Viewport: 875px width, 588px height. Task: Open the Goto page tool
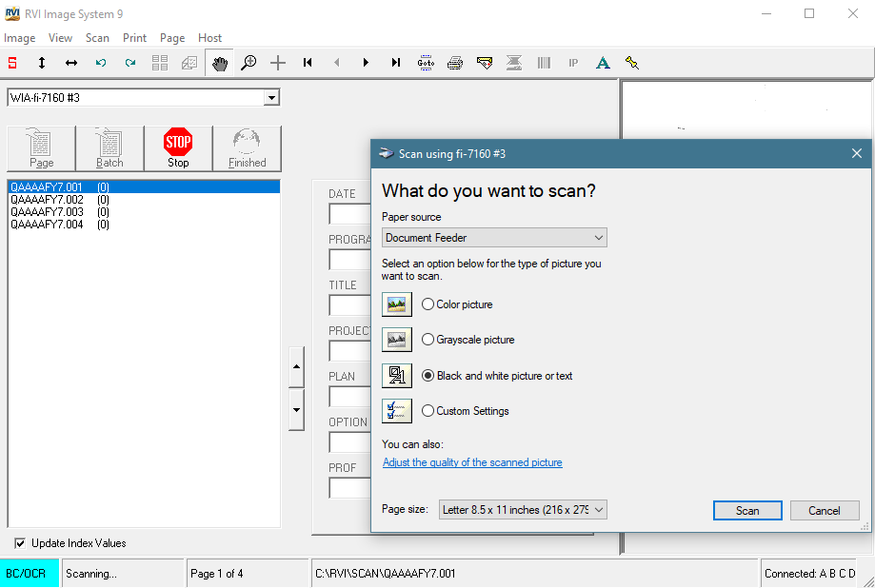click(426, 63)
